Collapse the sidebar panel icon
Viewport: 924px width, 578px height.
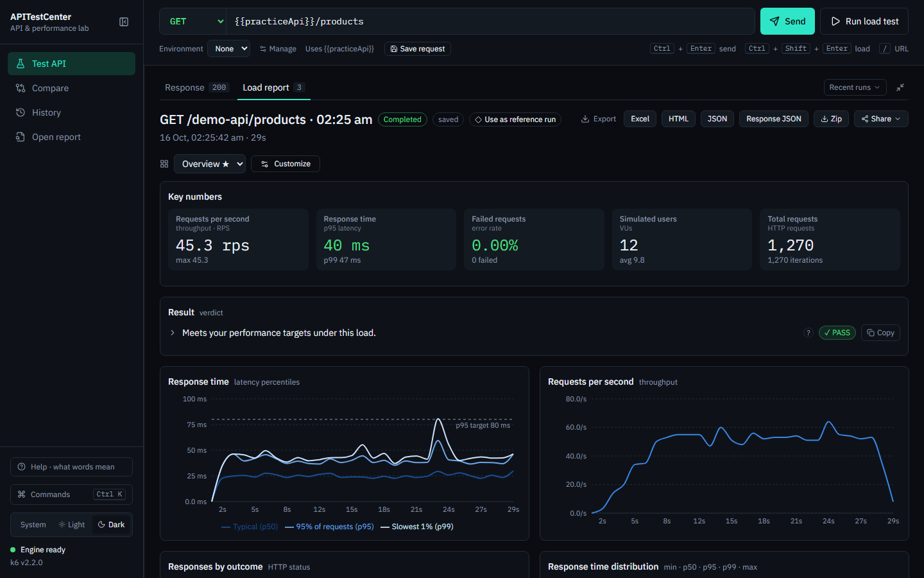(124, 22)
